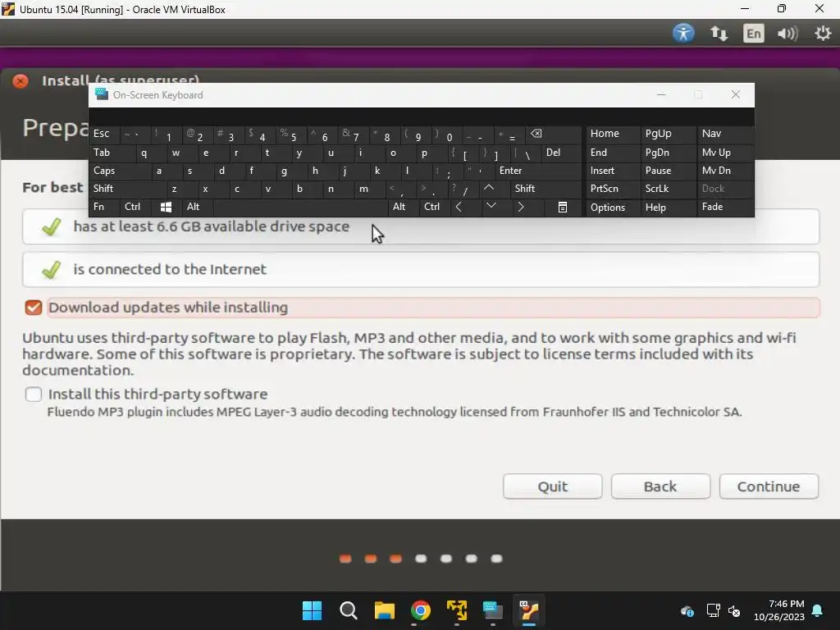Tap the right Alt key on On-Screen Keyboard
840x630 pixels.
pyautogui.click(x=404, y=207)
